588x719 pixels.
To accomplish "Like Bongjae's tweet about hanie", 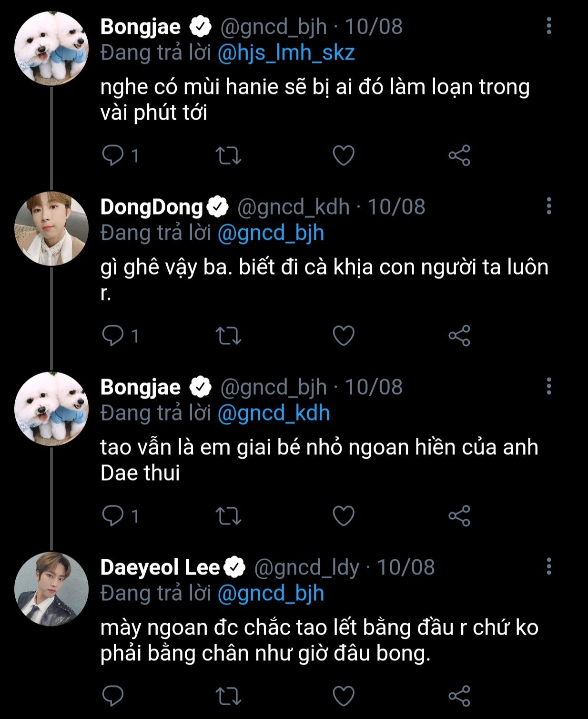I will (x=344, y=155).
